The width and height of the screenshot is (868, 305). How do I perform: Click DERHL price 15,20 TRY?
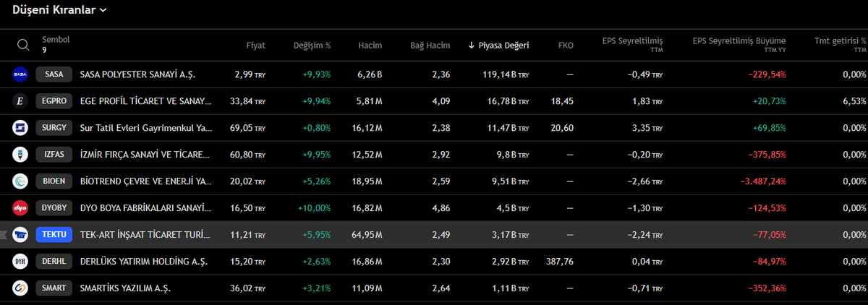pyautogui.click(x=247, y=262)
